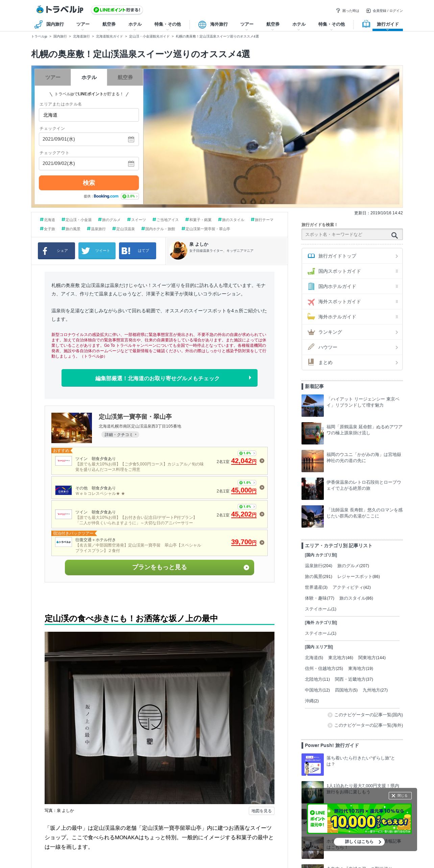Open 北海道(5) area link
The height and width of the screenshot is (868, 434).
314,658
